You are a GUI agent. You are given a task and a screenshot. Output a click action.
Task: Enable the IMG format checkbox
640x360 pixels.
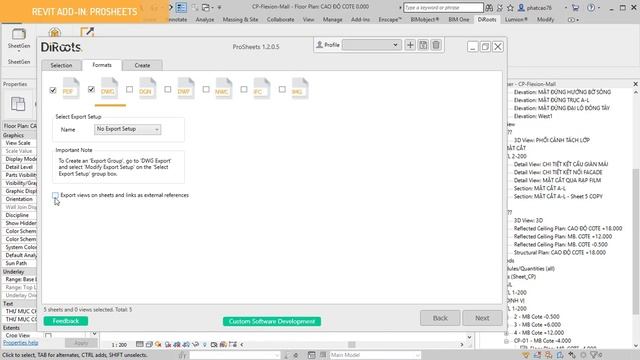[x=282, y=89]
